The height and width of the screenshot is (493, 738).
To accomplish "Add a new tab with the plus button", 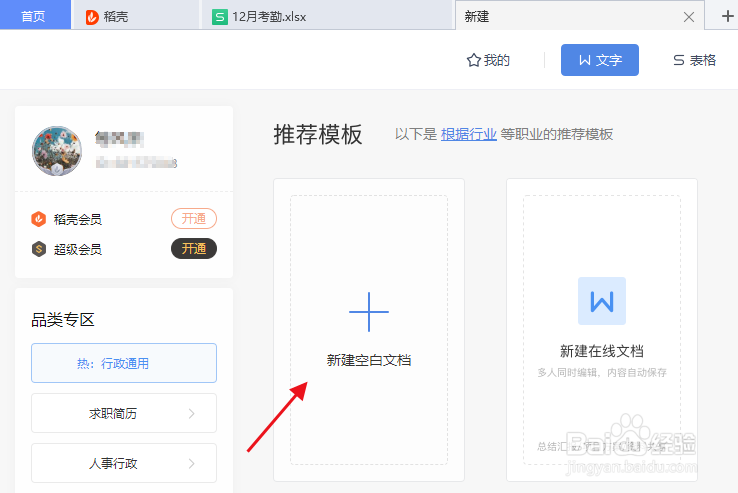I will (727, 16).
